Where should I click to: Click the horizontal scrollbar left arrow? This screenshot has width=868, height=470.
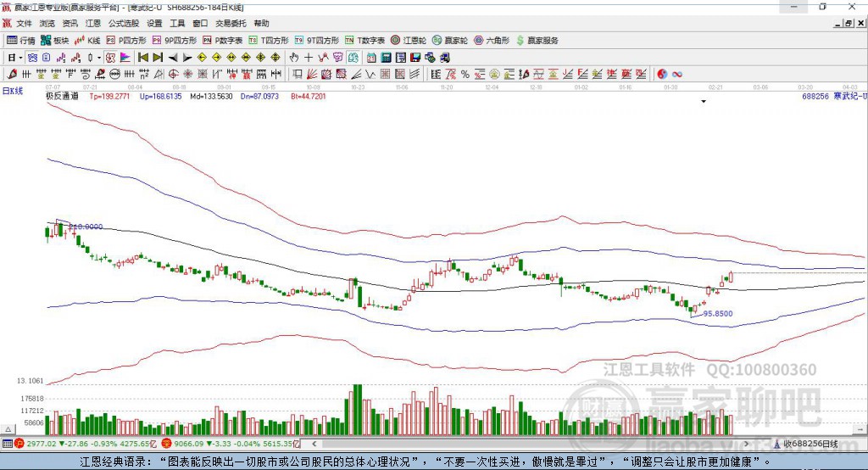tap(314, 444)
